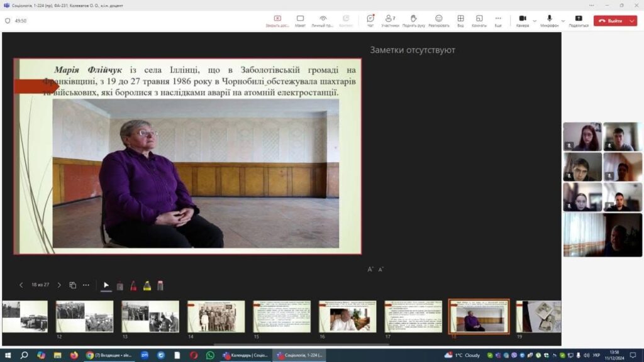Open the More options menu in toolbar

tap(498, 20)
